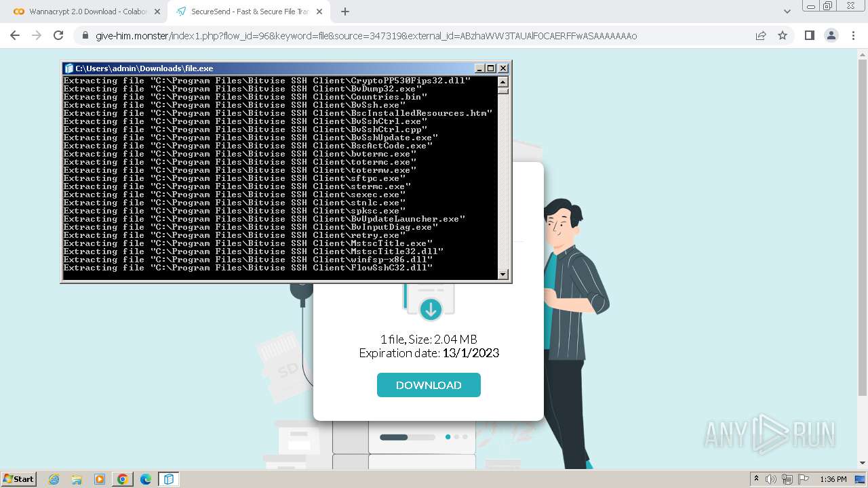Reload the current page
This screenshot has width=868, height=488.
pos(58,35)
